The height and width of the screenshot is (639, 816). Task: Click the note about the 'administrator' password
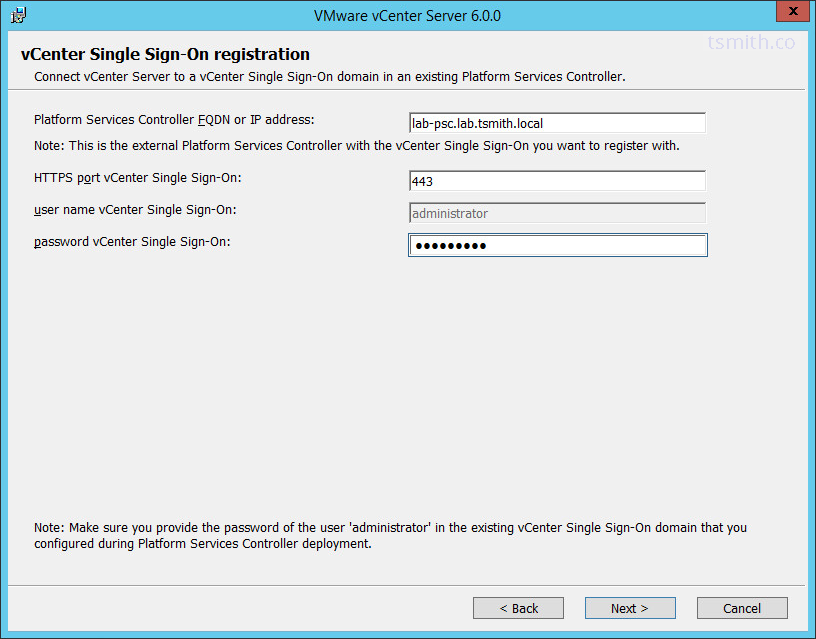point(390,535)
